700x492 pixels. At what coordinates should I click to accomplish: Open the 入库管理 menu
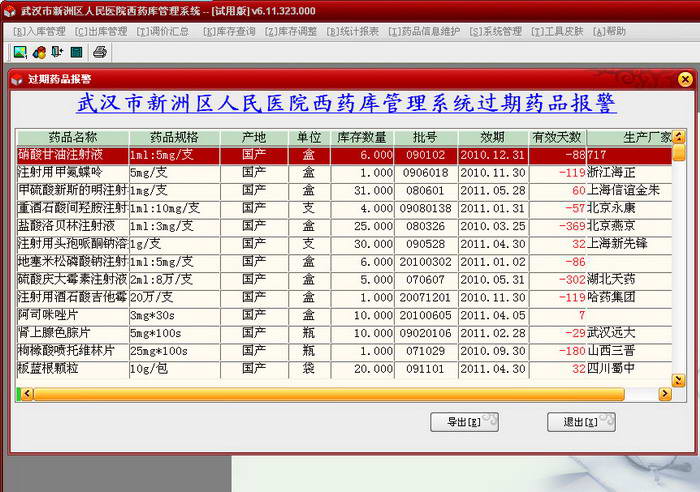(39, 31)
